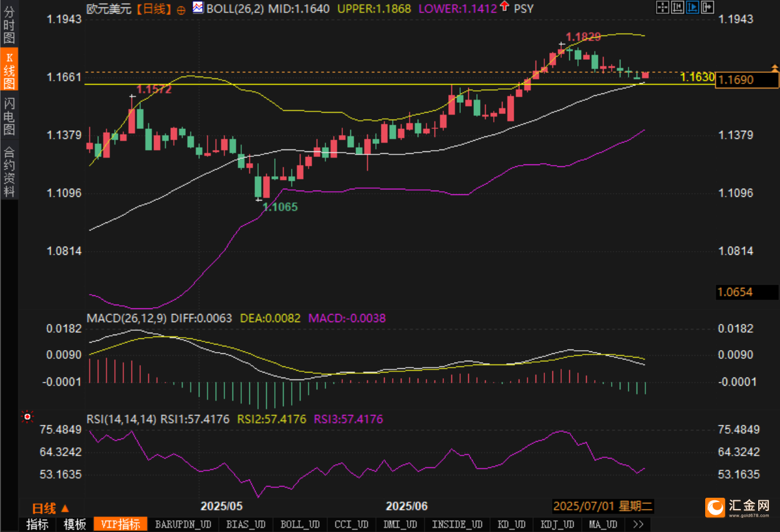The height and width of the screenshot is (532, 780).
Task: Click the 欧元美元 symbol name
Action: tap(110, 9)
